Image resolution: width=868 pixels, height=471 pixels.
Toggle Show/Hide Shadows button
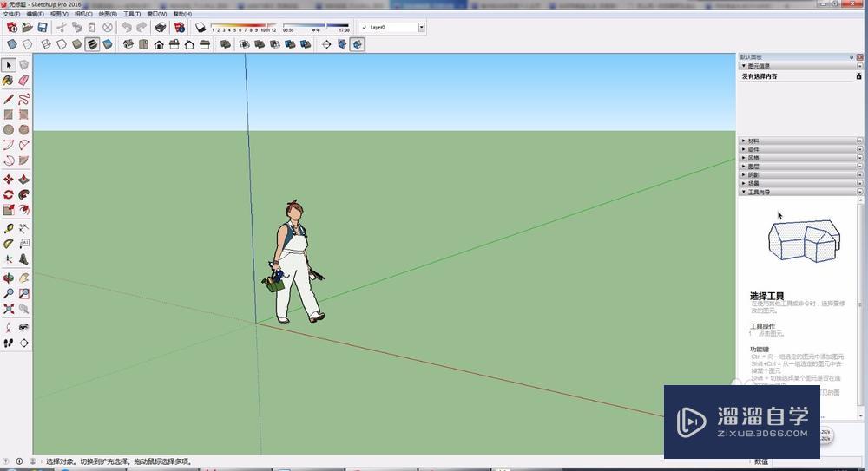201,27
